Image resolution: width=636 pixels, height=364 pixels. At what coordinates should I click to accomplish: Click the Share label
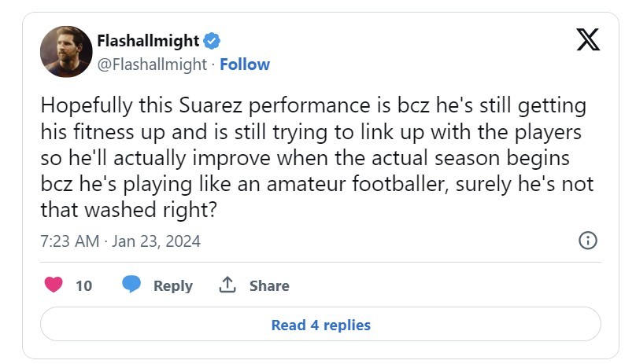tap(269, 285)
